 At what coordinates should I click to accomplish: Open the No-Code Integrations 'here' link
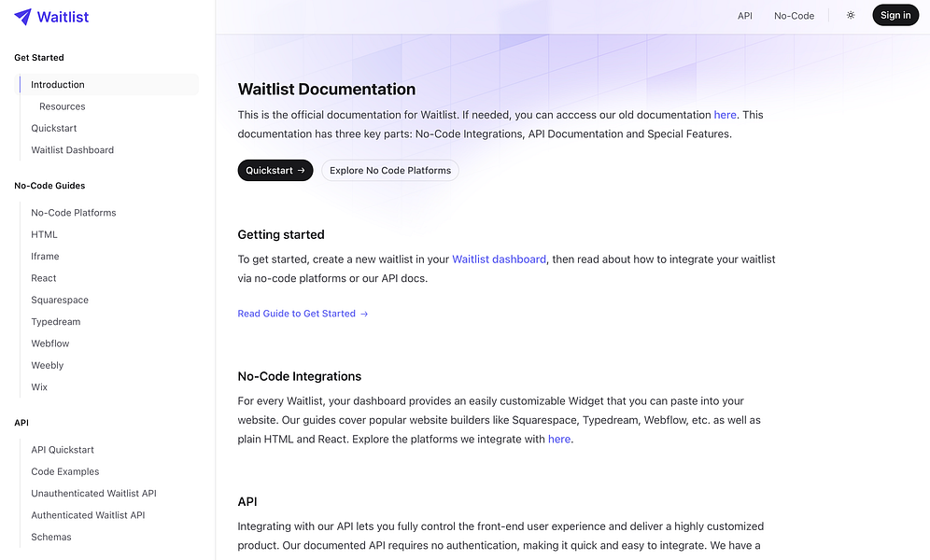558,439
